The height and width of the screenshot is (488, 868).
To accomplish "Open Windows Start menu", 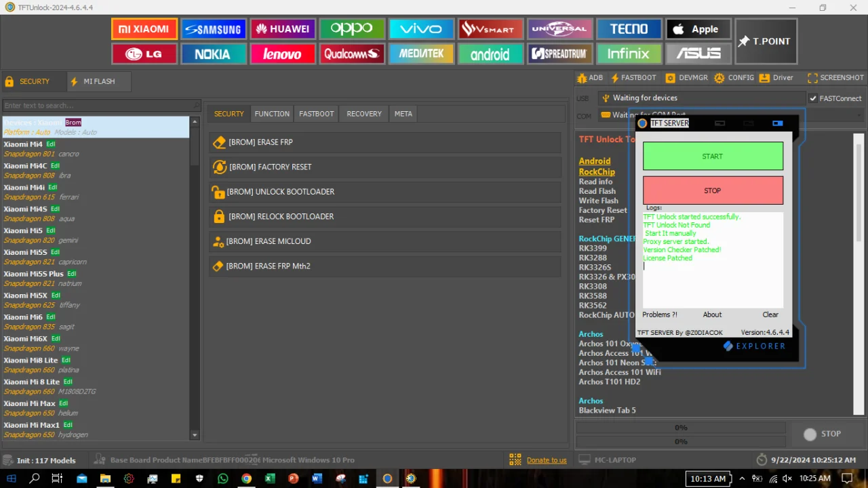I will click(12, 479).
